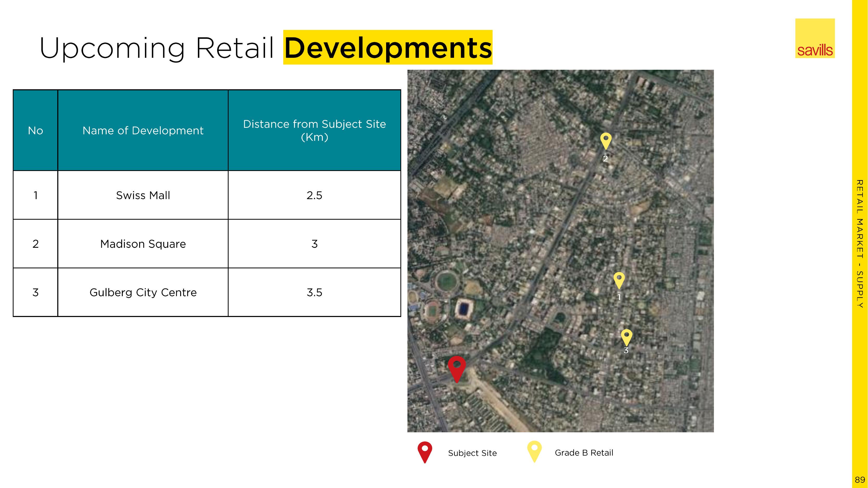Click the Name of Development column header
868x488 pixels.
(143, 130)
